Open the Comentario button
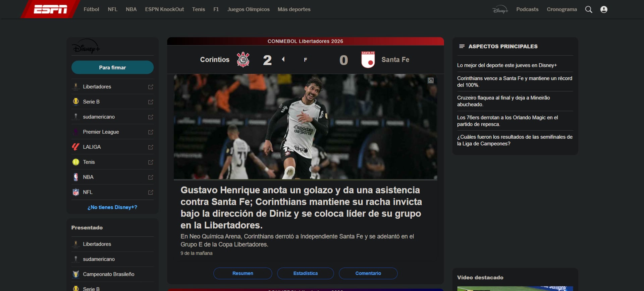Image resolution: width=644 pixels, height=291 pixels. (368, 273)
